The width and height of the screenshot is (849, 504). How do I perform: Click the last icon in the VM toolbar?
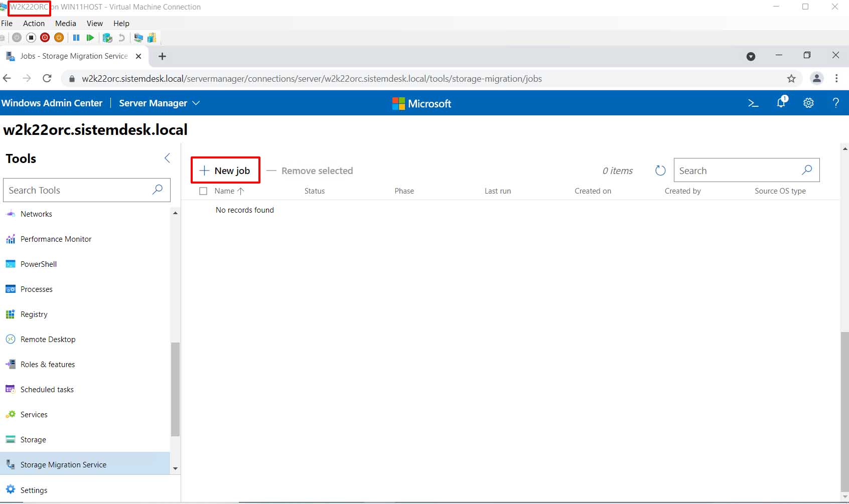point(152,38)
